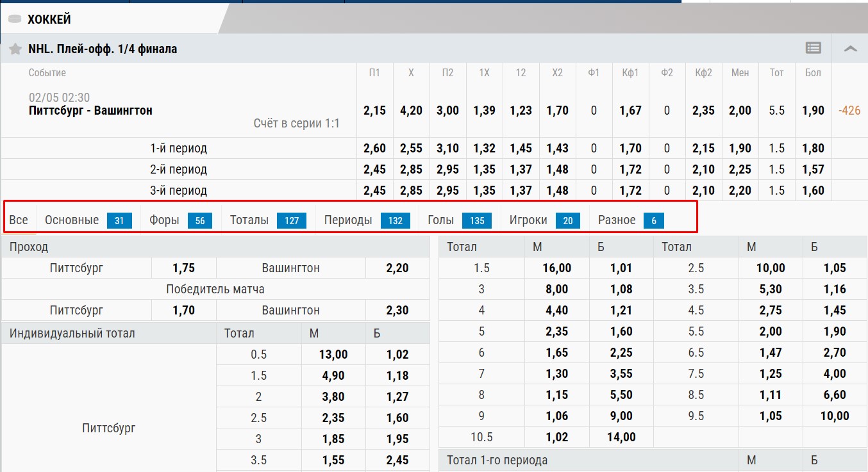Open the Периоды tab
This screenshot has height=472, width=868.
[367, 220]
